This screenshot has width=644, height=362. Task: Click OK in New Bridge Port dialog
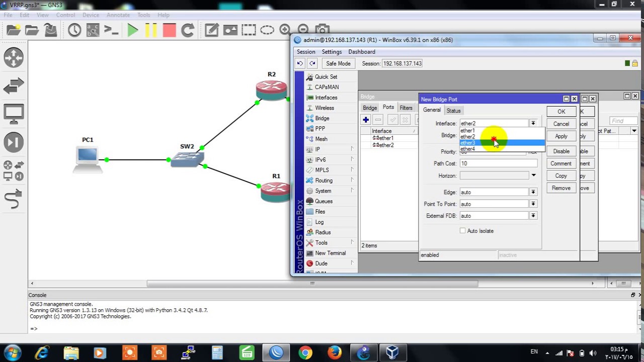click(561, 112)
